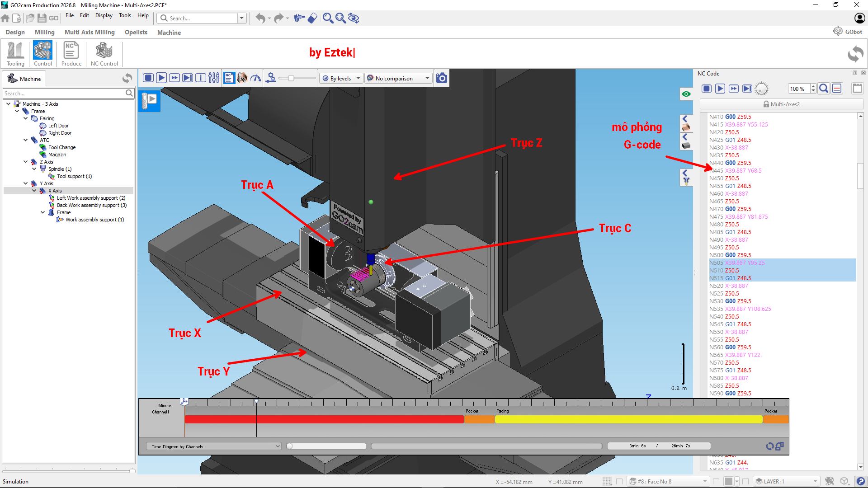
Task: Use the zoom magnifier tool
Action: pyautogui.click(x=328, y=18)
